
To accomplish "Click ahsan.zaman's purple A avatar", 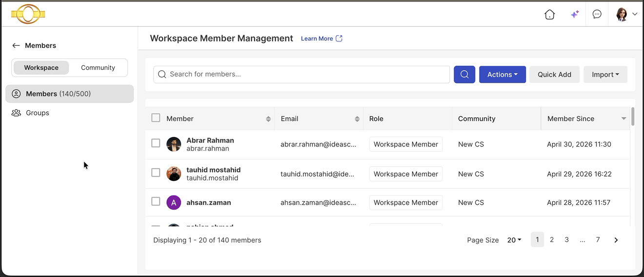I will click(x=174, y=202).
